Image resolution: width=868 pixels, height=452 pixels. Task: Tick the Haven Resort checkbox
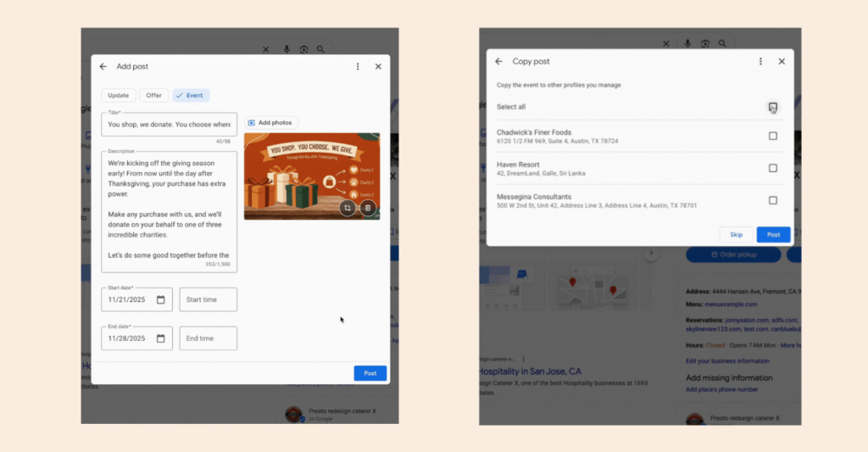[x=772, y=168]
